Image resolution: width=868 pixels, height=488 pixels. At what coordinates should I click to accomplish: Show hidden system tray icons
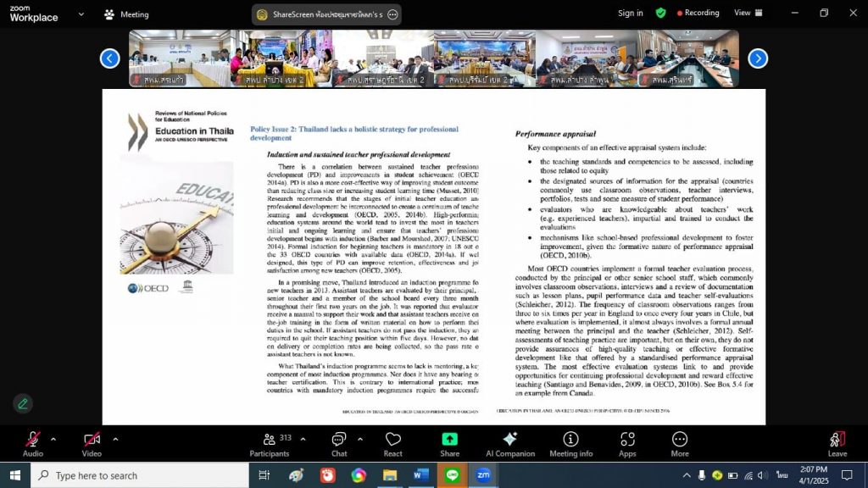point(687,475)
